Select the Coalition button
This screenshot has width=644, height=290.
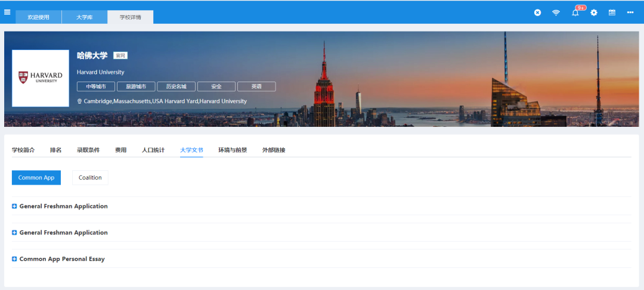click(91, 177)
